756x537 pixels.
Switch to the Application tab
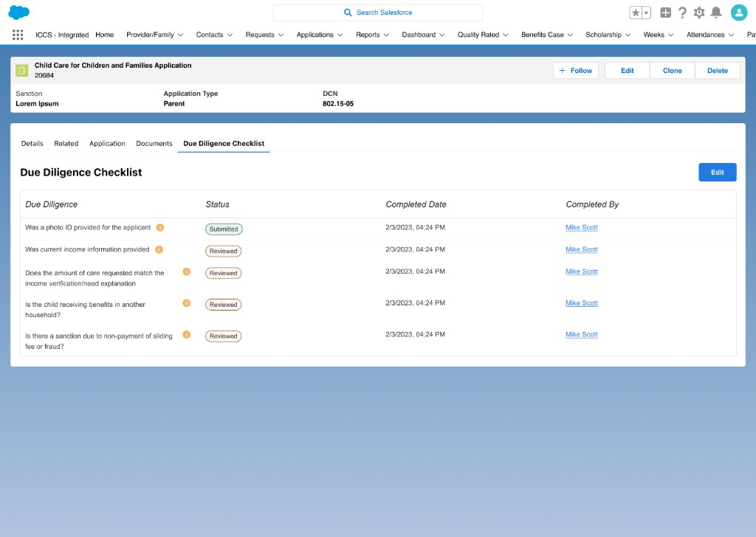[107, 144]
